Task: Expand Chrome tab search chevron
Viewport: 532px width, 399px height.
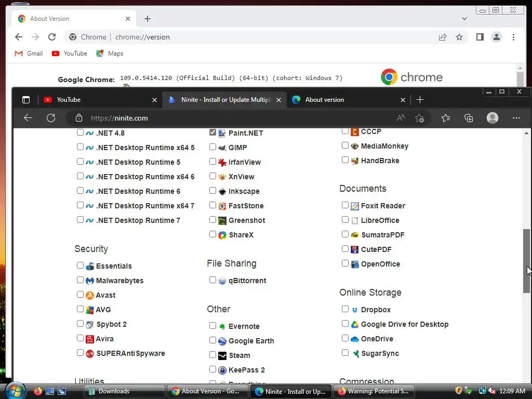Action: click(x=464, y=19)
